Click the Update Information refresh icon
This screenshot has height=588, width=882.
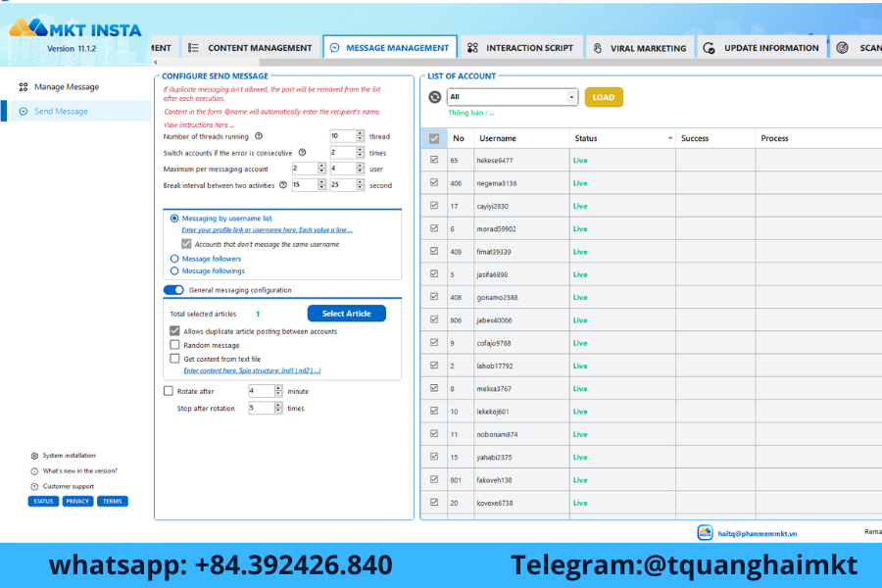click(x=709, y=48)
